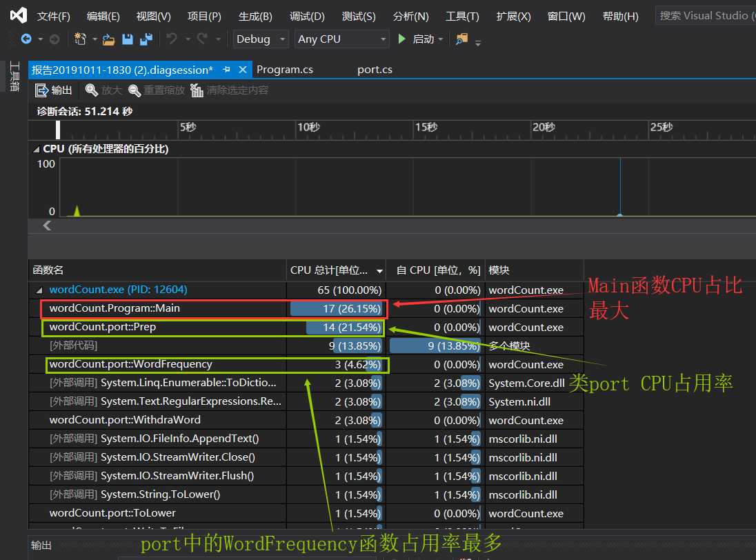Select the [外部代码] external code row
Image resolution: width=756 pixels, height=560 pixels.
(x=306, y=346)
